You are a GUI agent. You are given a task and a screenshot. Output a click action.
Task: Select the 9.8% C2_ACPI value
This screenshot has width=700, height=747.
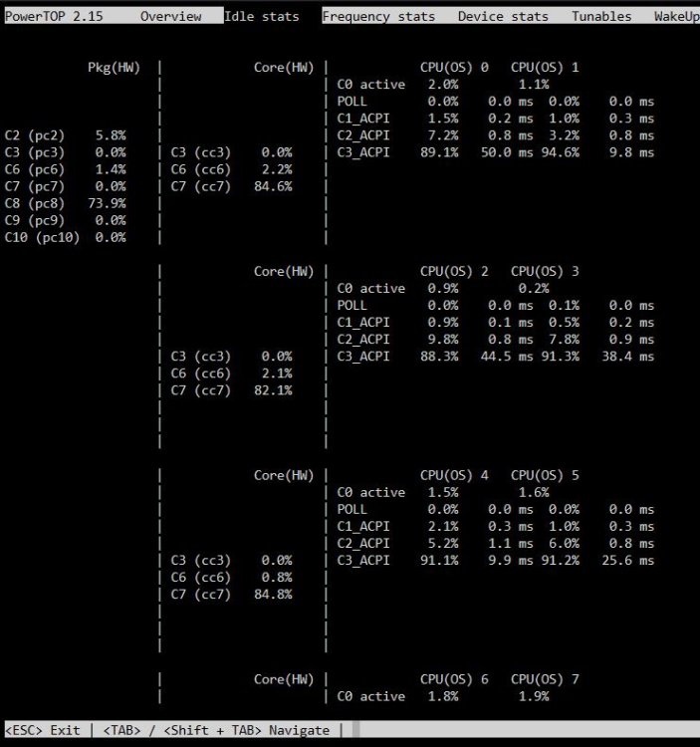pyautogui.click(x=443, y=340)
